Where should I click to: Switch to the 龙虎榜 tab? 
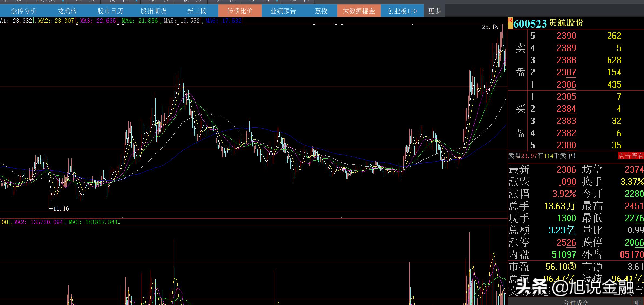[x=67, y=11]
